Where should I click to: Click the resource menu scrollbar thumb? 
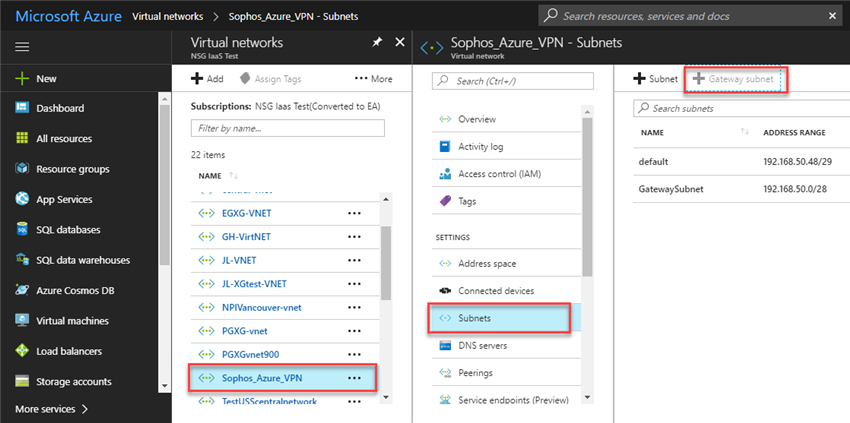point(587,198)
